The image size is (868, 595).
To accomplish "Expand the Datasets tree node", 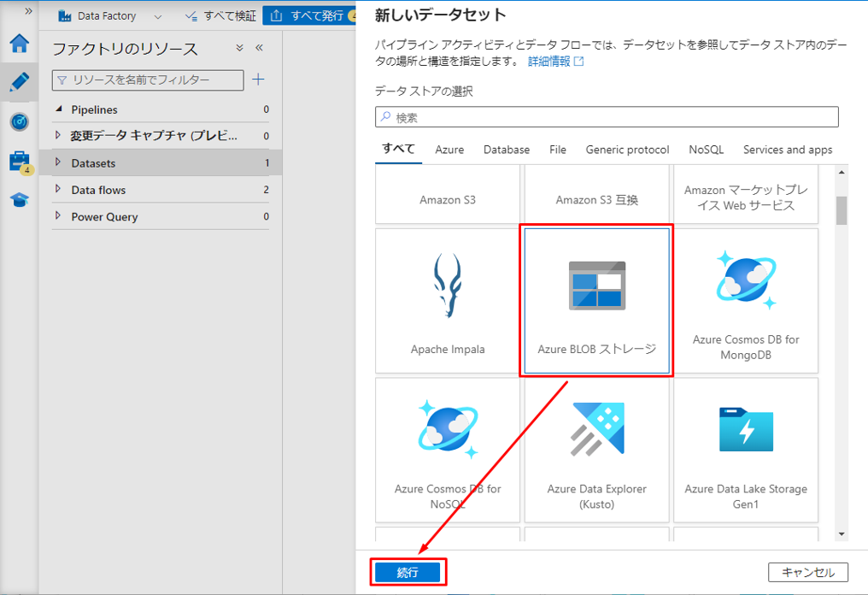I will tap(57, 162).
